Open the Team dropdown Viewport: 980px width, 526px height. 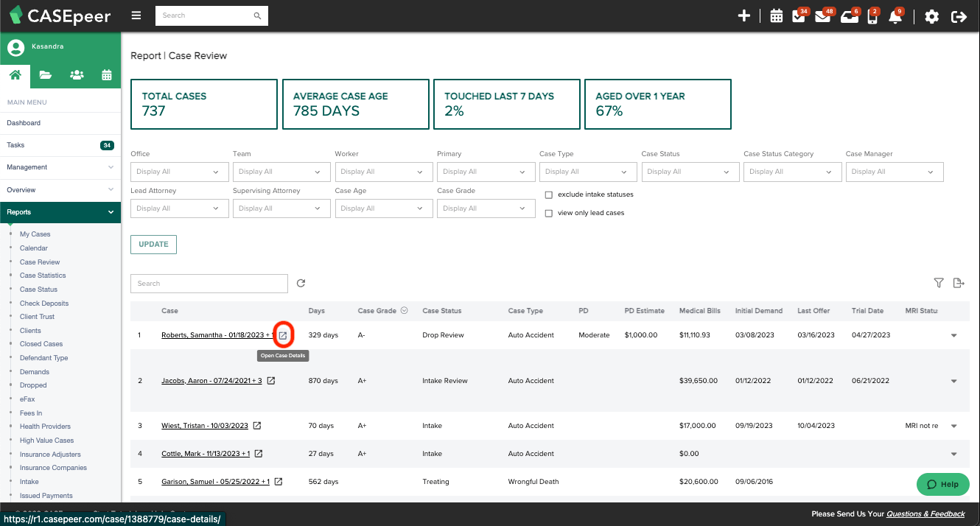click(x=281, y=172)
